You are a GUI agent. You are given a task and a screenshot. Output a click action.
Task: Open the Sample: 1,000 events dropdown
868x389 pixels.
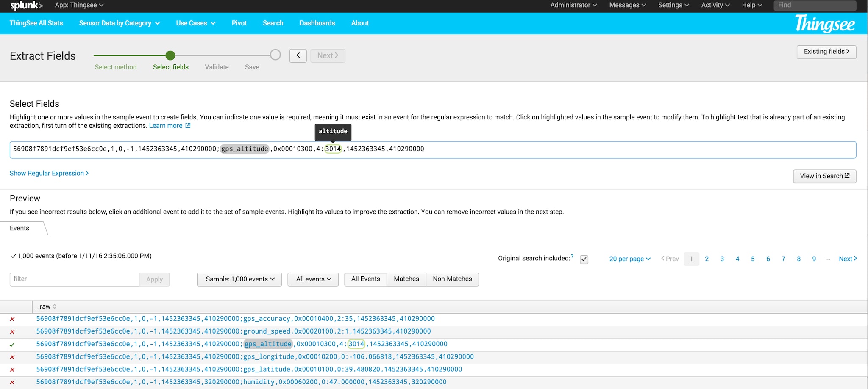pyautogui.click(x=239, y=279)
